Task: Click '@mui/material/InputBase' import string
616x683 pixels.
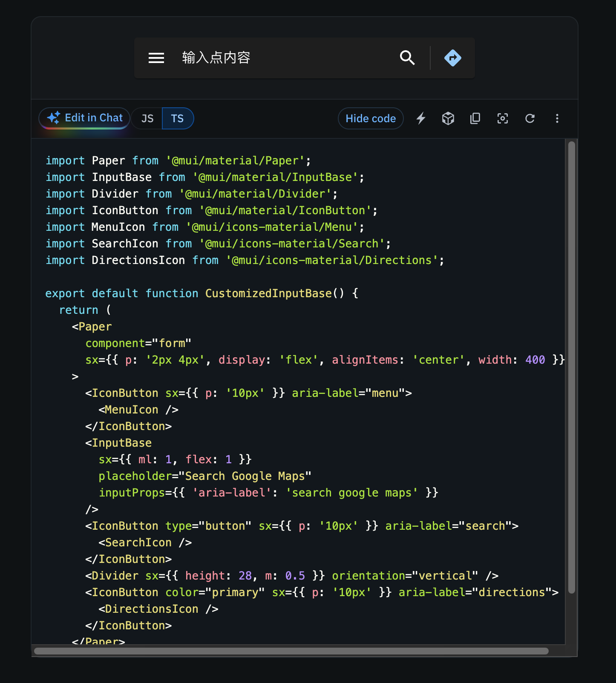Action: [x=275, y=177]
